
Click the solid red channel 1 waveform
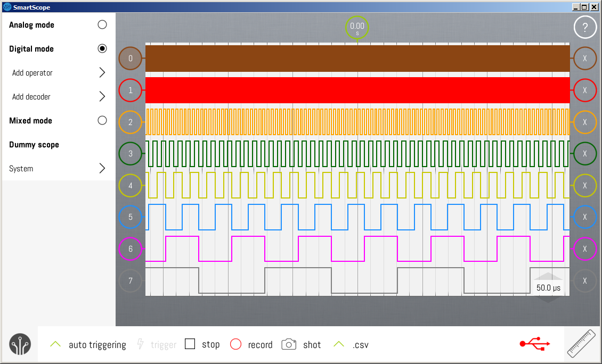coord(357,90)
